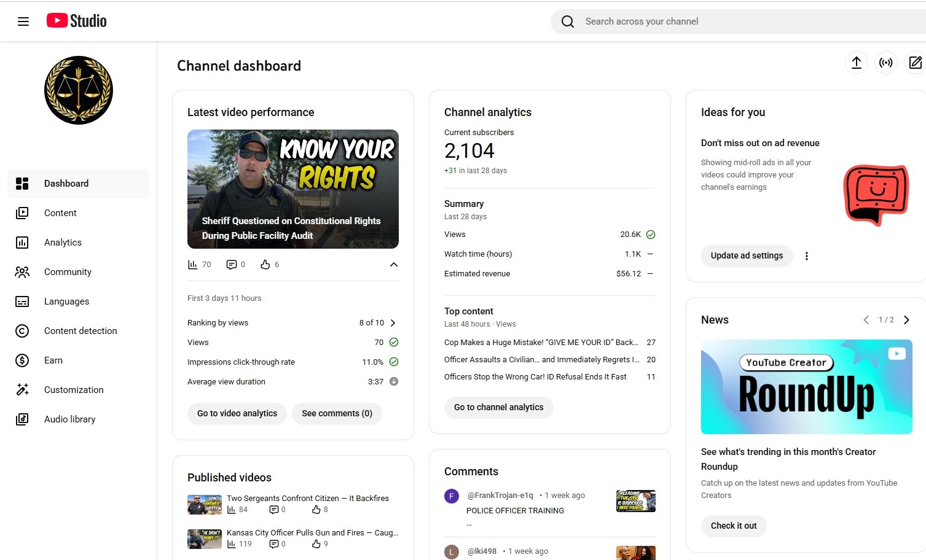Click the YouTube Studio logo
The image size is (926, 560).
pos(77,21)
